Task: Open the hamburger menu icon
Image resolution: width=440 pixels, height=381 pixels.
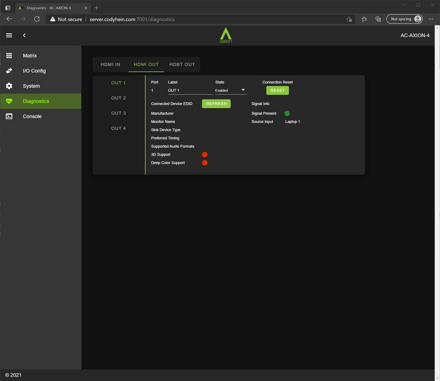Action: pos(9,35)
